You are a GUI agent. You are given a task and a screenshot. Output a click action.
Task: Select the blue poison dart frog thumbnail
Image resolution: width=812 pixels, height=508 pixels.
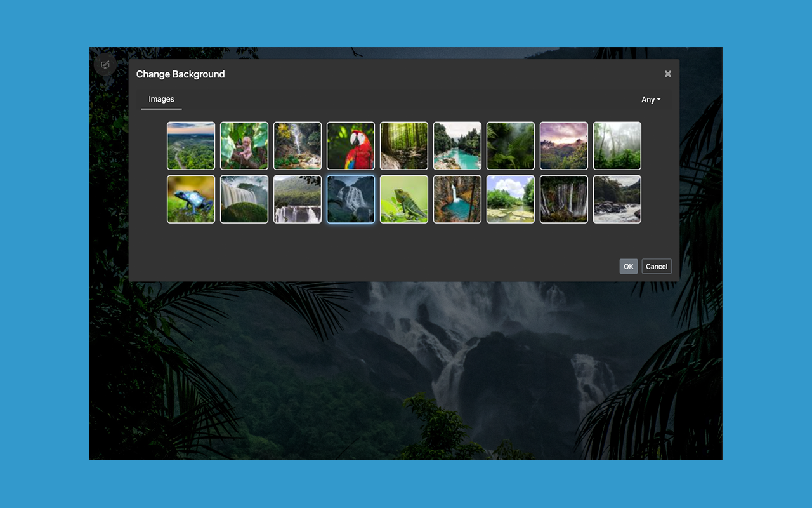coord(191,199)
